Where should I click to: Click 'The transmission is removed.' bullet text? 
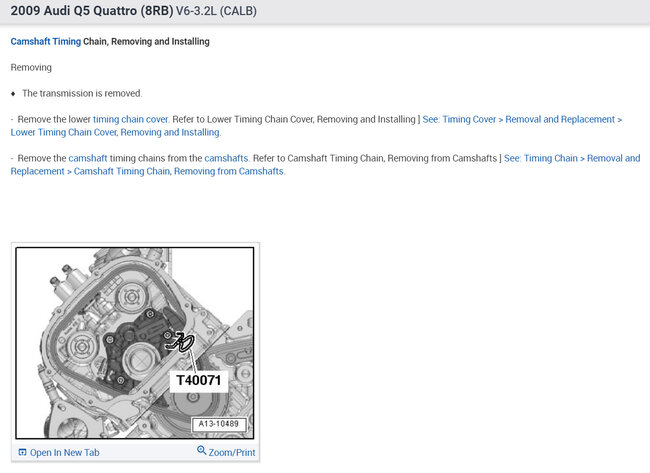click(x=82, y=94)
